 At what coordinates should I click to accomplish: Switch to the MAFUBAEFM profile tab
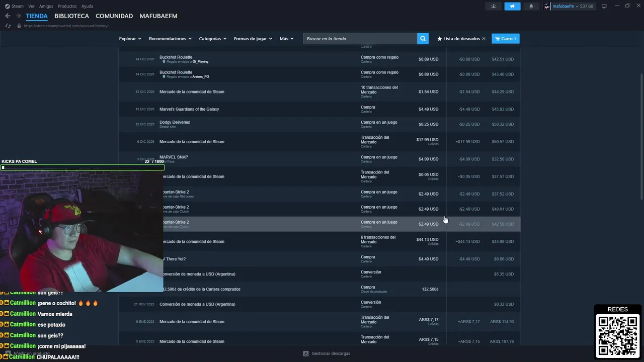click(x=158, y=16)
